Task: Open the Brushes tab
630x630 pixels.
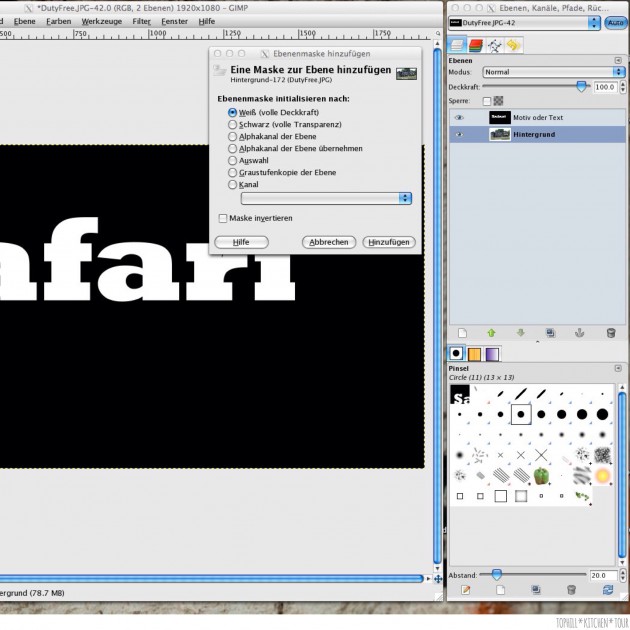Action: coord(456,354)
